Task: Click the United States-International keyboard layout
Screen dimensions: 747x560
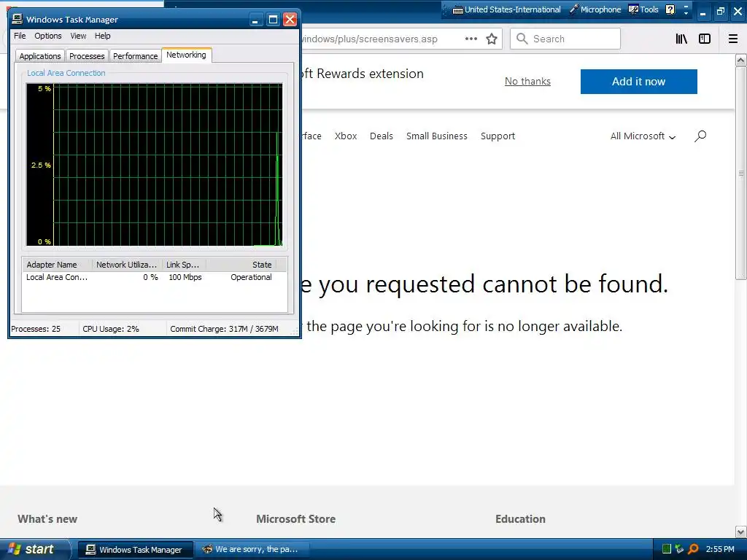Action: point(506,9)
